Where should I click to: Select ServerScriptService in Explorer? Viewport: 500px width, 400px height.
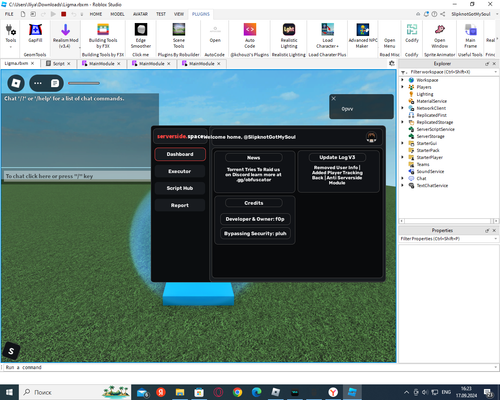click(435, 129)
